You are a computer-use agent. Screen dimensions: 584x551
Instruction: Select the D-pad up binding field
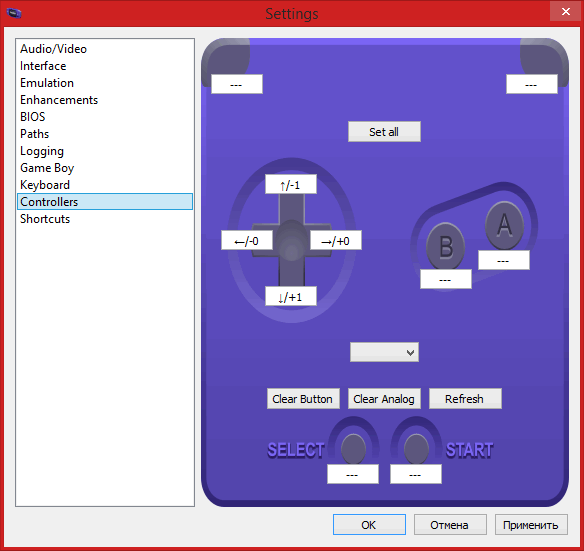point(291,184)
